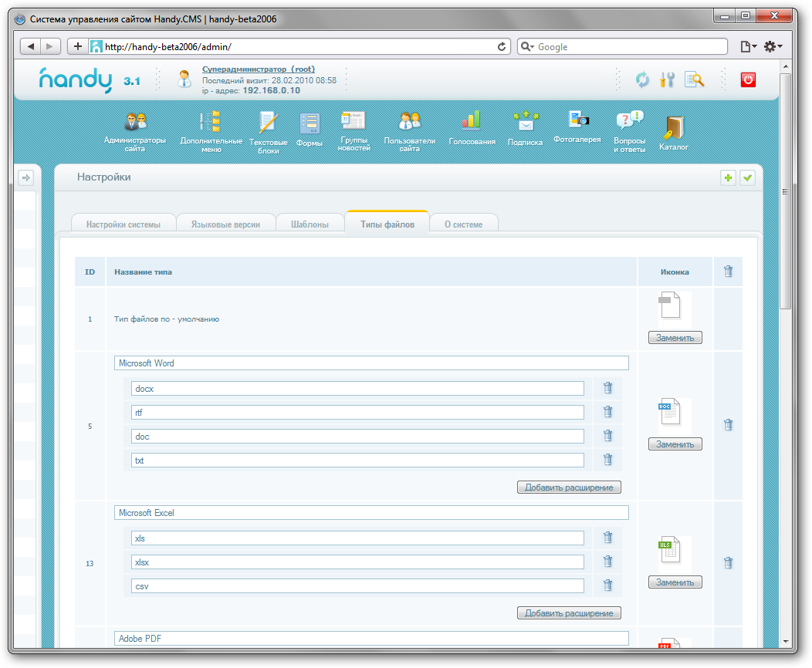Click the Суперадминистратор (root) link

pos(258,69)
